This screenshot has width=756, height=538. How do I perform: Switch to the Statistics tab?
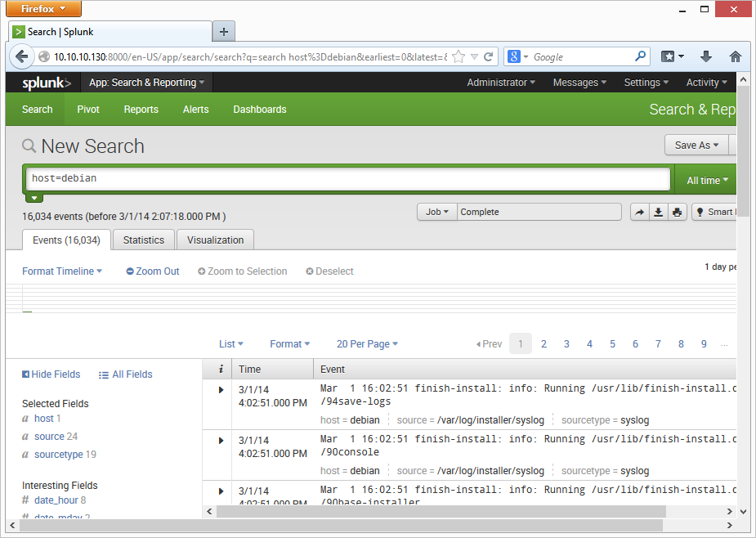(x=144, y=240)
